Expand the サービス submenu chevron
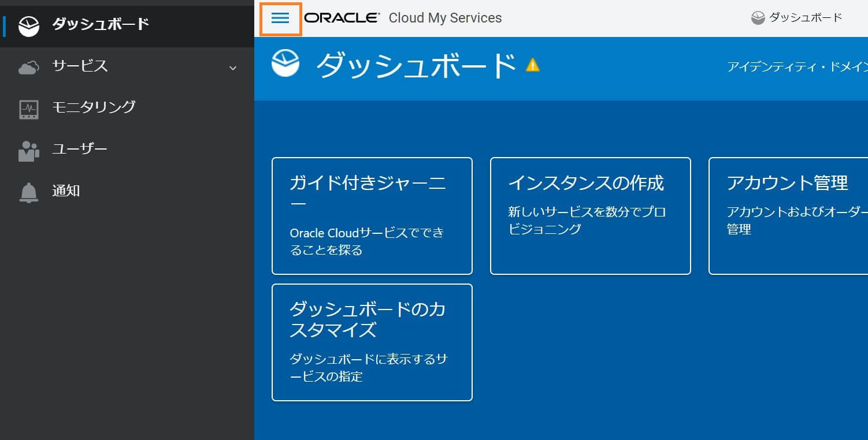868x440 pixels. (x=233, y=68)
